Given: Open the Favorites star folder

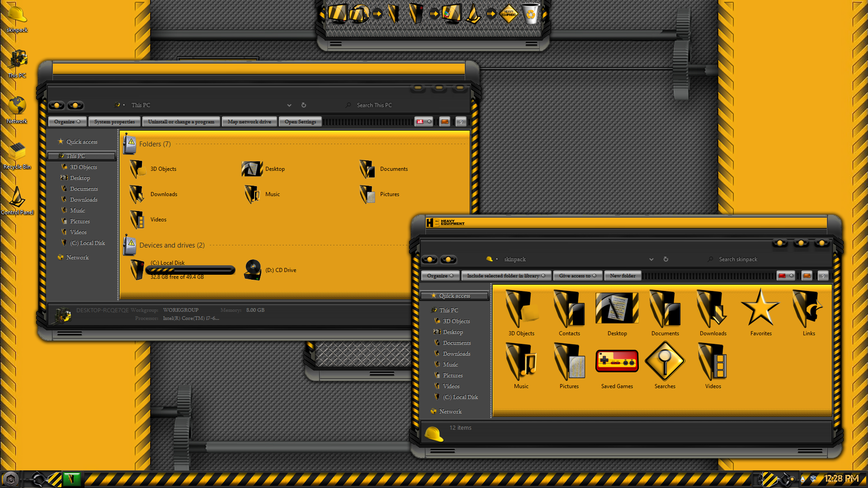Looking at the screenshot, I should coord(760,309).
